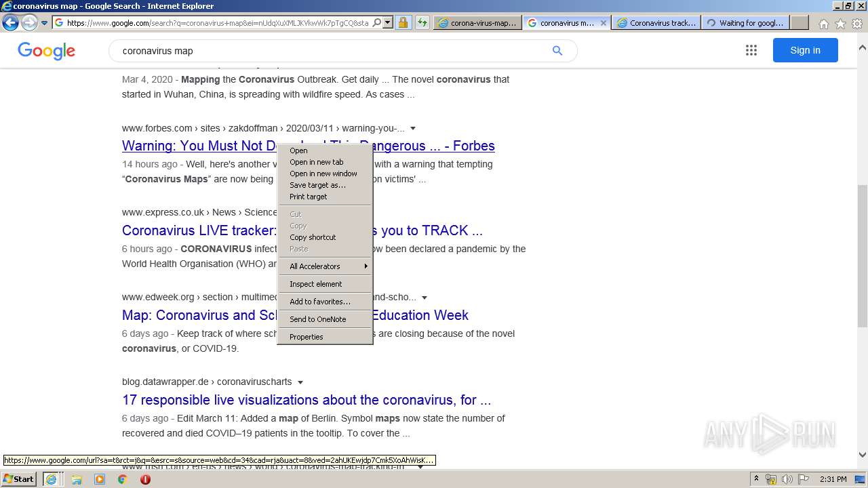Open the Favorites star icon
Viewport: 868px width, 488px height.
point(840,24)
